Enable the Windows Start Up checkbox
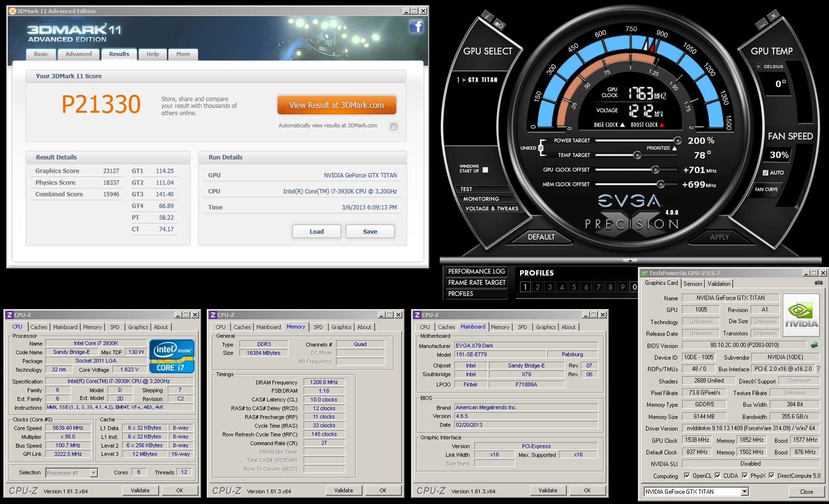This screenshot has height=504, width=829. coord(485,170)
